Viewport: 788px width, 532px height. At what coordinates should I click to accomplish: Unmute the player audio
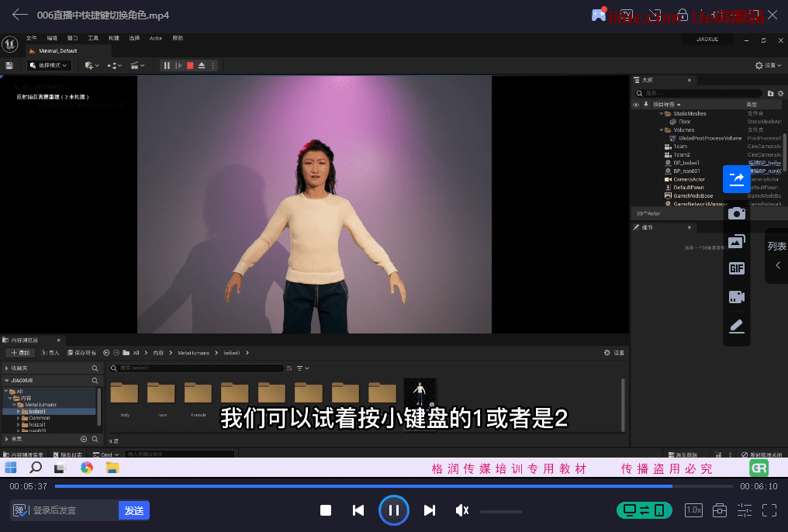point(462,510)
